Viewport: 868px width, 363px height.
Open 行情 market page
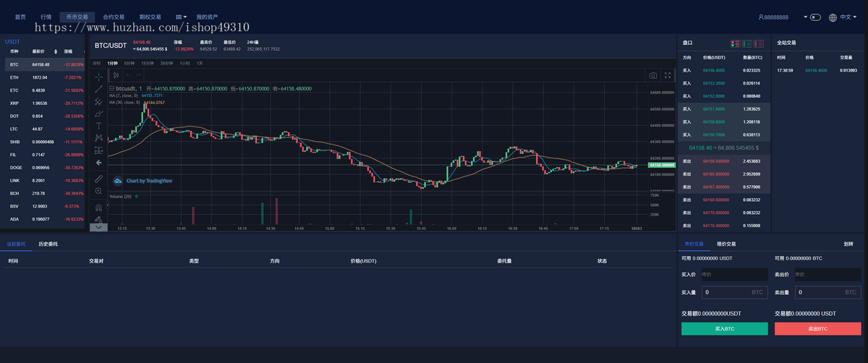pyautogui.click(x=46, y=16)
